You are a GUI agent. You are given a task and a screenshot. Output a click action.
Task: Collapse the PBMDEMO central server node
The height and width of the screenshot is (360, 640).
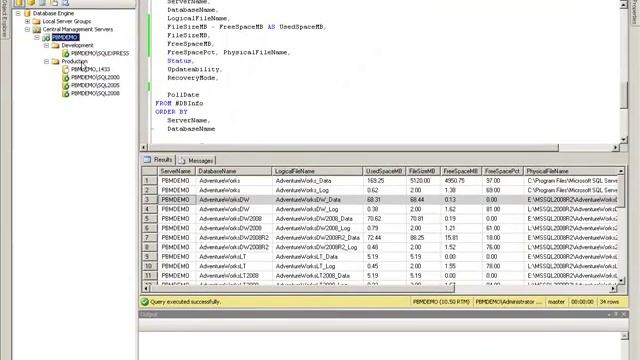coord(37,37)
